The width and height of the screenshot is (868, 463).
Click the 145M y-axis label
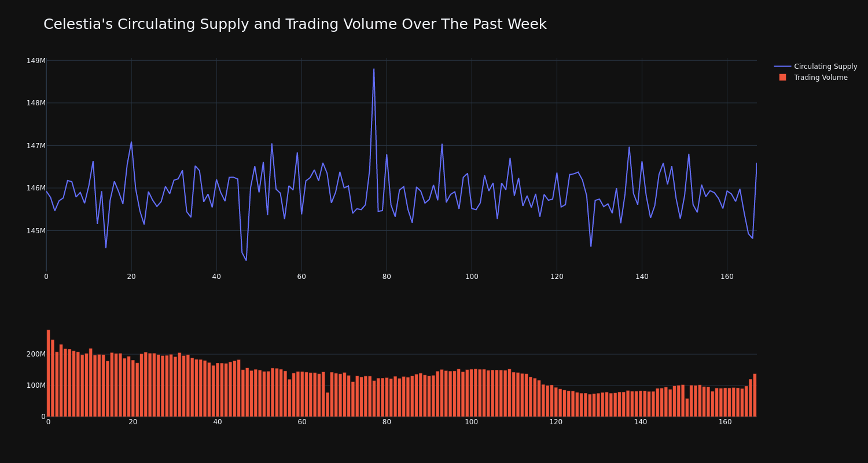coord(36,231)
